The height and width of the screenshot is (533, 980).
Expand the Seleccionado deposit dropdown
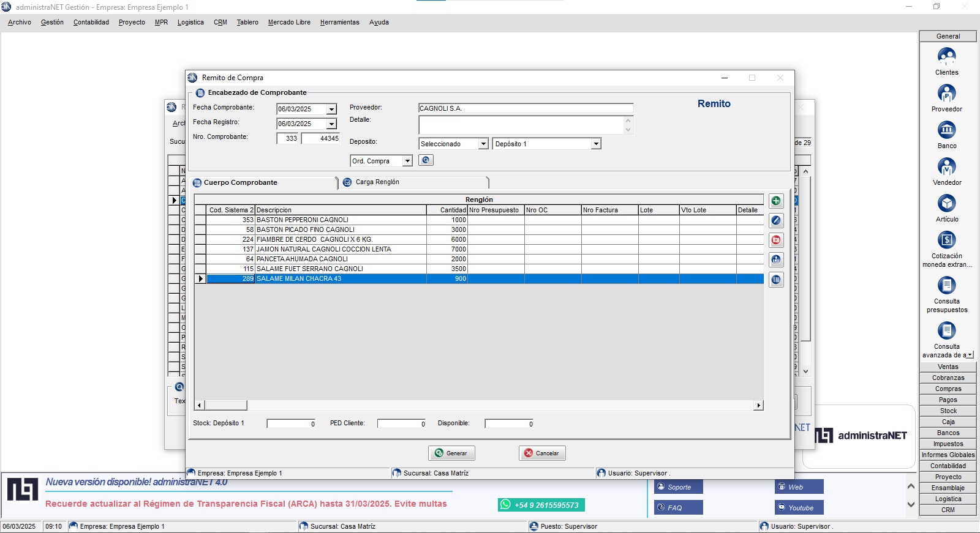click(483, 144)
